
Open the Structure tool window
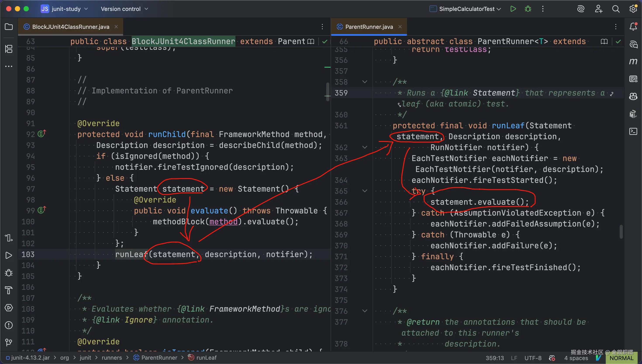9,49
